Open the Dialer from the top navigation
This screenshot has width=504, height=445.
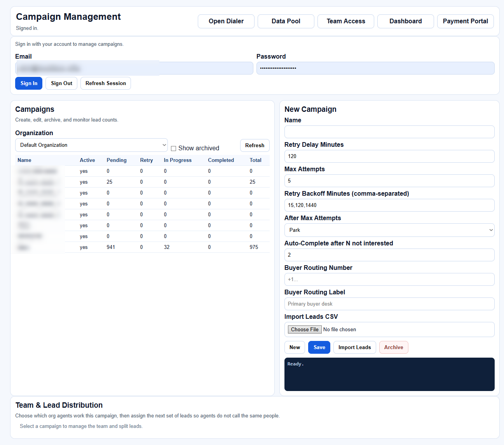click(x=226, y=21)
